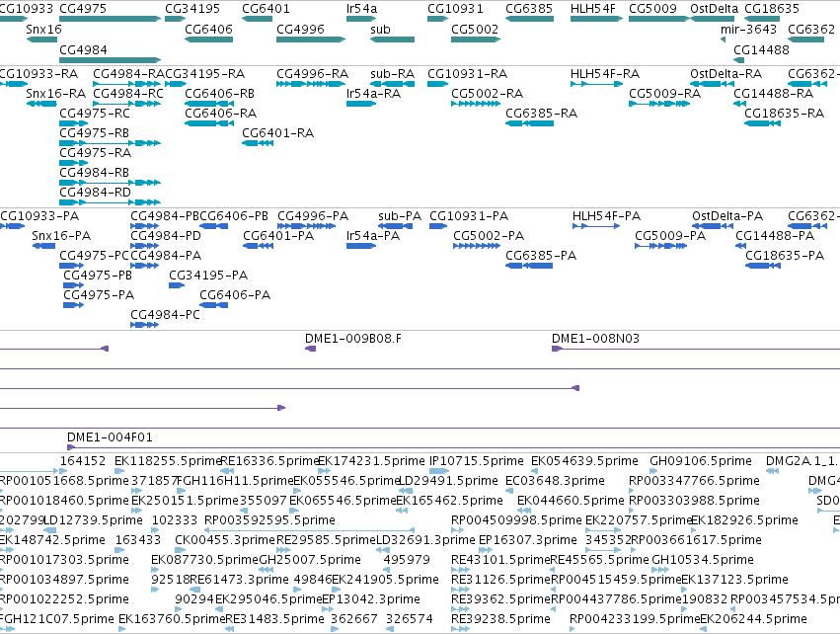The image size is (840, 634).
Task: Select protein HLH54F-PA label
Action: click(606, 216)
